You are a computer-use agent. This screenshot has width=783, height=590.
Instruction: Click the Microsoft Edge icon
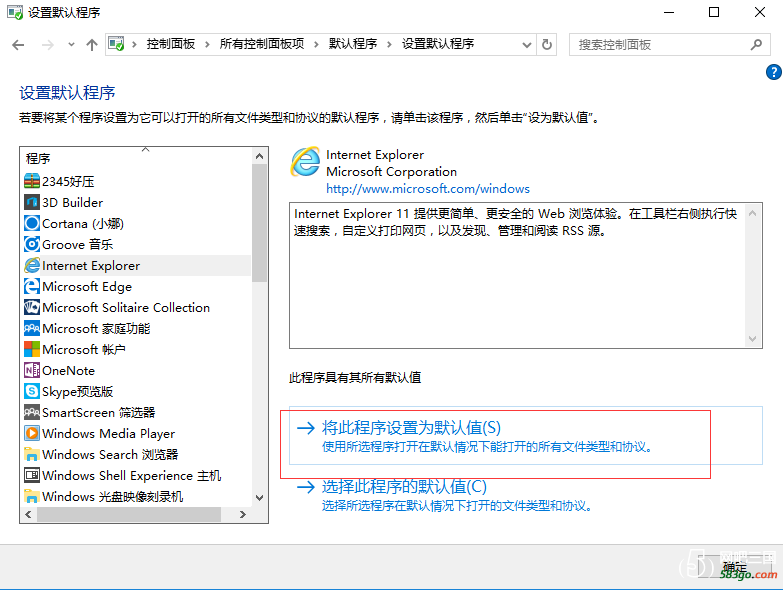tap(32, 286)
